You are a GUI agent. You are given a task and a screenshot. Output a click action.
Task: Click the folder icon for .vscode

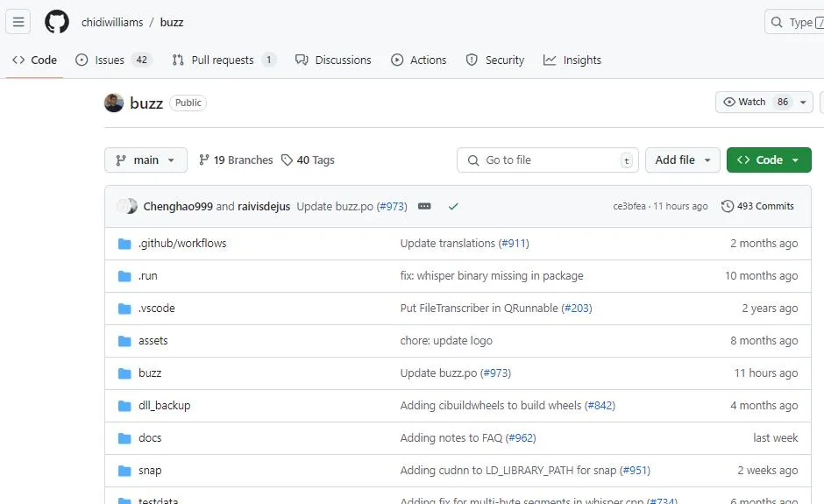(124, 309)
